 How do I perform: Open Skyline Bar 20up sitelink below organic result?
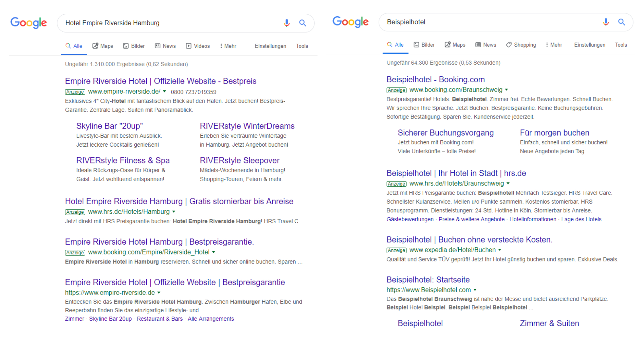pos(110,319)
